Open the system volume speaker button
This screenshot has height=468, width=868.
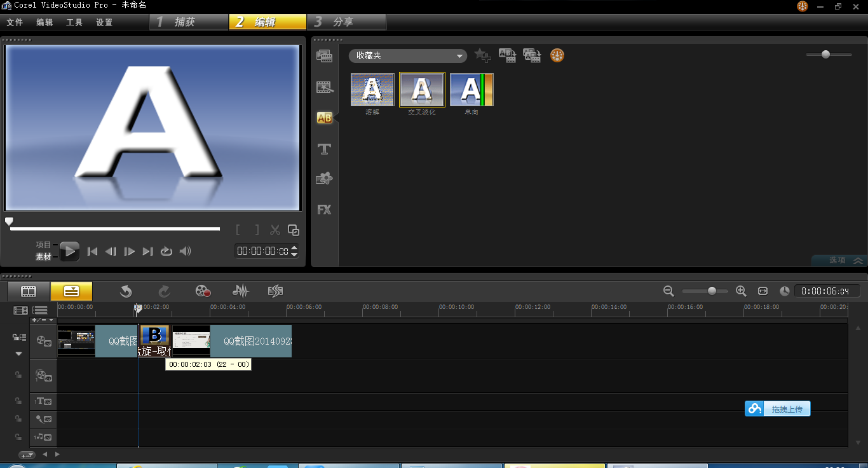tap(185, 251)
